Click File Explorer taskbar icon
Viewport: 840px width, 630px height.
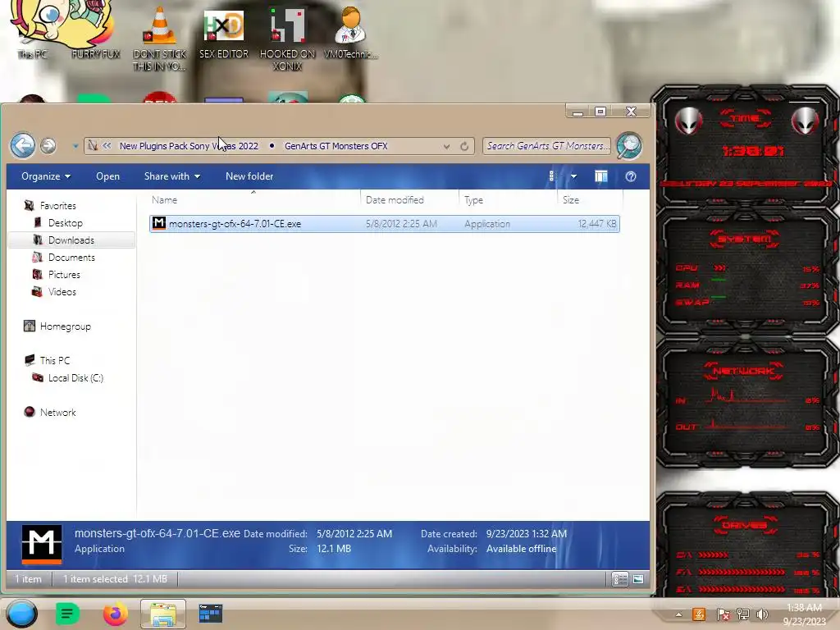point(163,614)
